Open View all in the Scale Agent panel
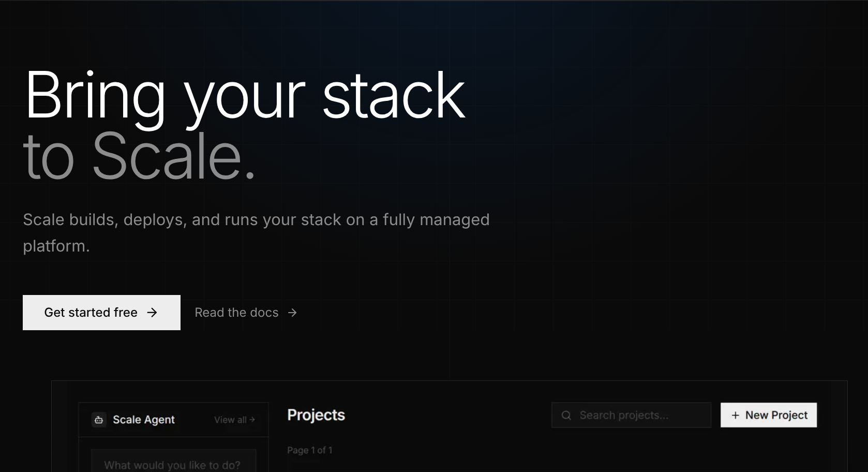Image resolution: width=868 pixels, height=472 pixels. click(x=235, y=420)
